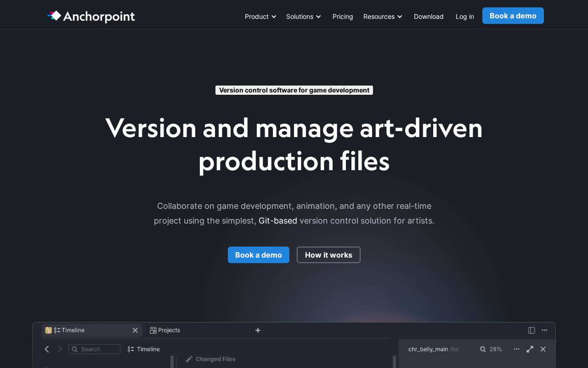588x368 pixels.
Task: Close the chr_belly_main.fbx preview panel
Action: coord(543,349)
